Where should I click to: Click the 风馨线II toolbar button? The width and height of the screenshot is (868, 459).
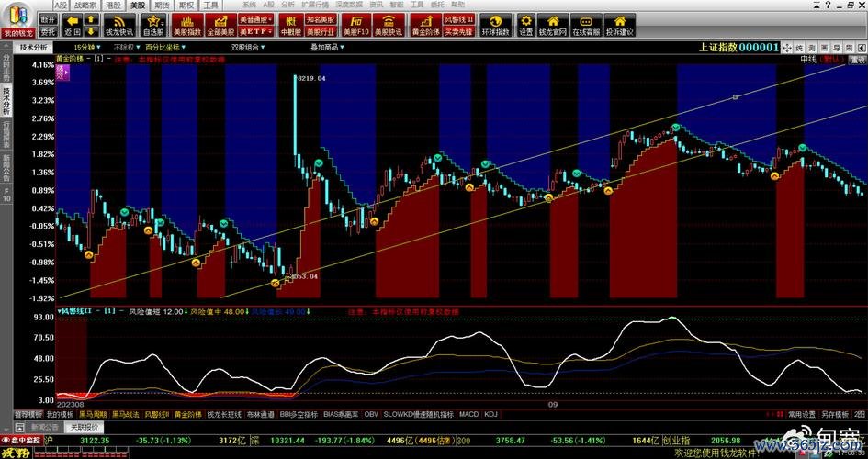(x=459, y=18)
